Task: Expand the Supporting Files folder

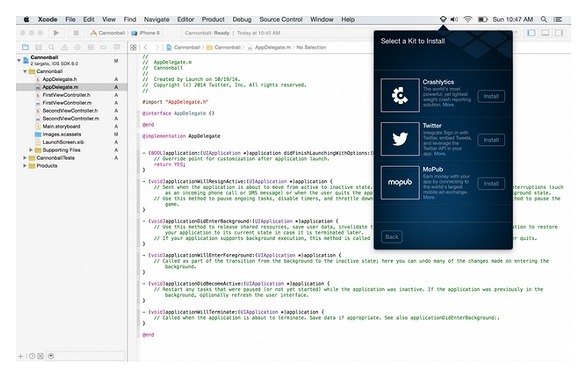Action: point(31,150)
